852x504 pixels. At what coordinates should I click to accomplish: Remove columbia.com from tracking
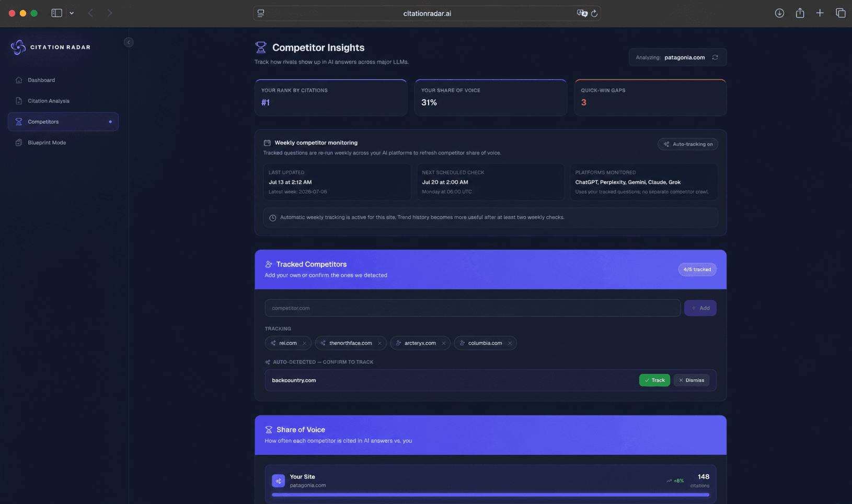(510, 343)
